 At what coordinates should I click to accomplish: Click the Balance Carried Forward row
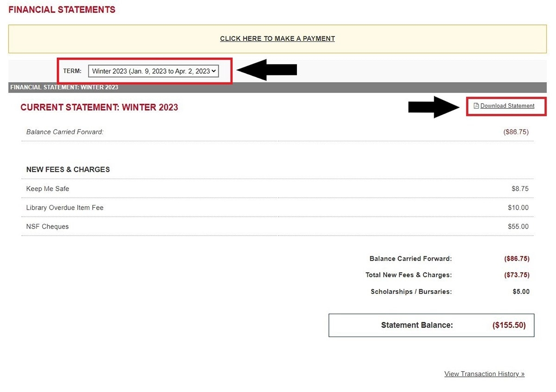[x=64, y=132]
